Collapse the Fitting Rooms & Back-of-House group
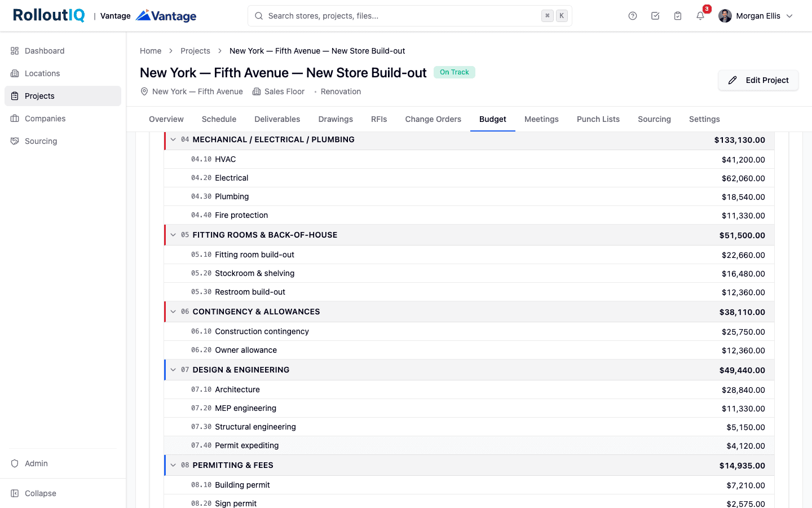This screenshot has height=508, width=812. [x=173, y=235]
